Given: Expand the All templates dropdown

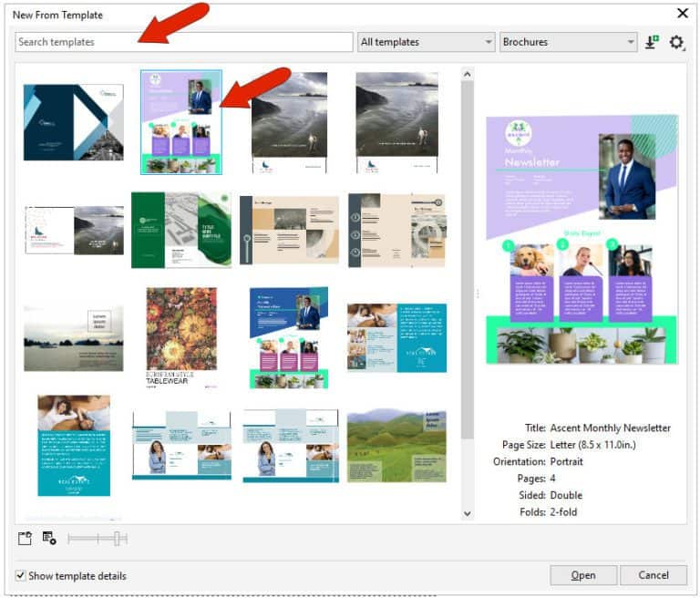Looking at the screenshot, I should 427,42.
